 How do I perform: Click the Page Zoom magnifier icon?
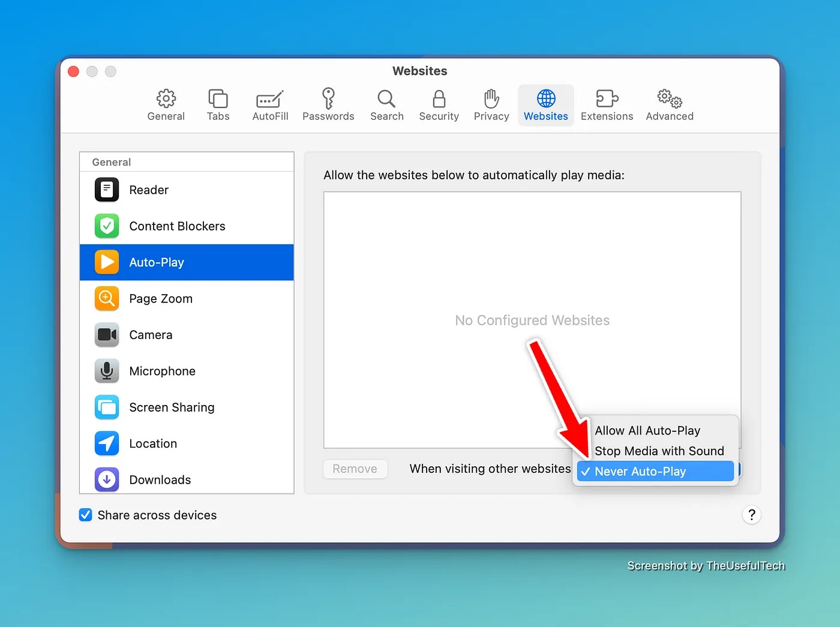107,299
